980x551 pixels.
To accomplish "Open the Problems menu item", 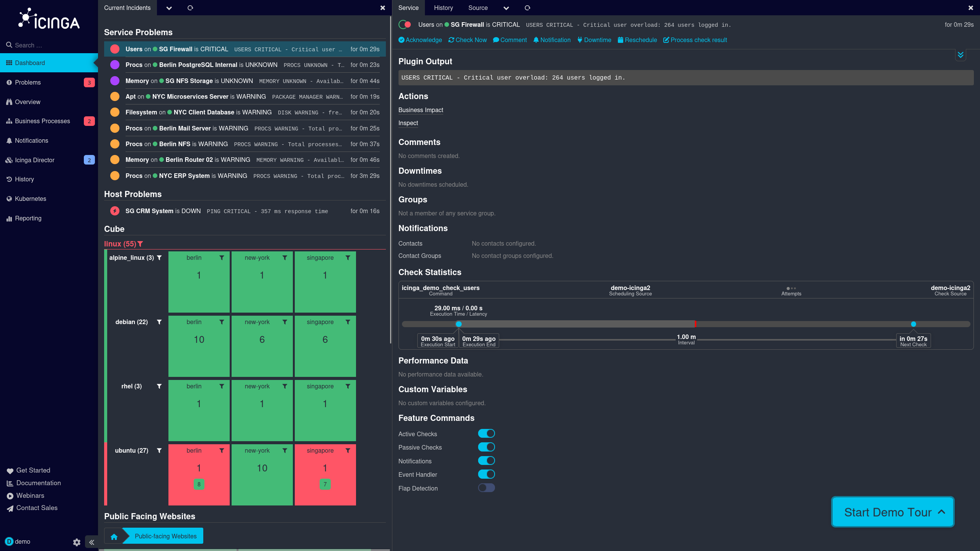I will [49, 82].
